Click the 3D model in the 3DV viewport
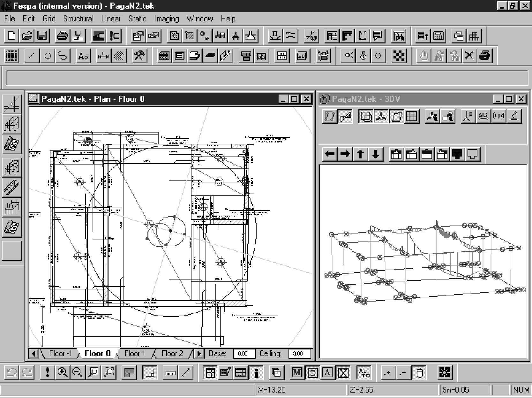The image size is (532, 398). (x=424, y=262)
